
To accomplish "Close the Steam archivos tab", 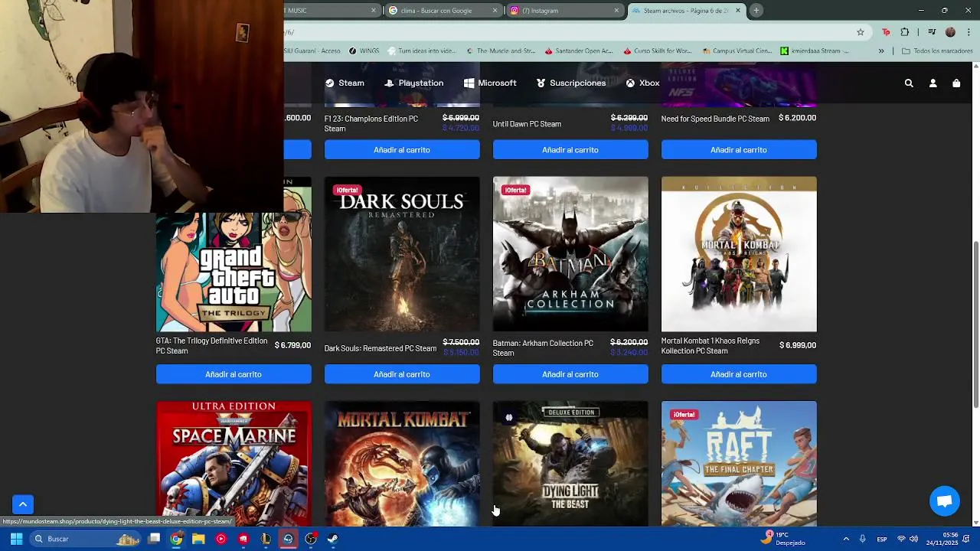I will pos(738,11).
